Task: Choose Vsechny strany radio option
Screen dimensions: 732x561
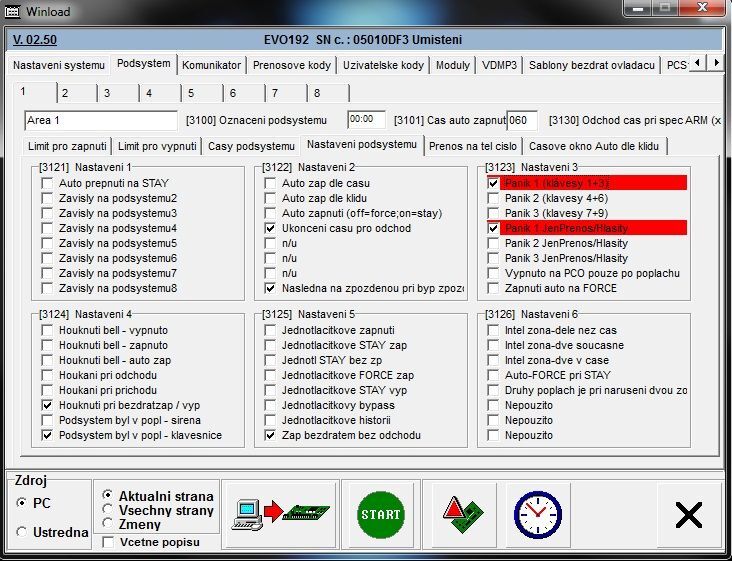Action: coord(109,509)
